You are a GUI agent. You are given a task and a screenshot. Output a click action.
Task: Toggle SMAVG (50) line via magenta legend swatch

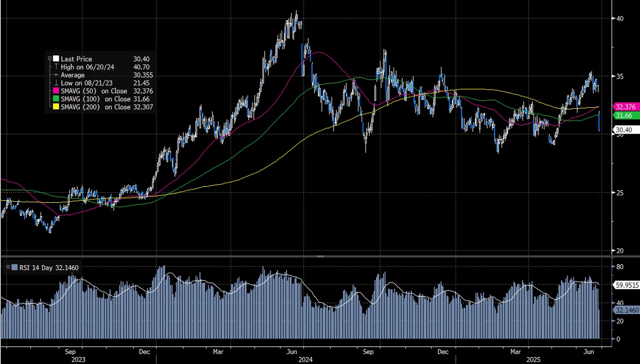[x=56, y=91]
